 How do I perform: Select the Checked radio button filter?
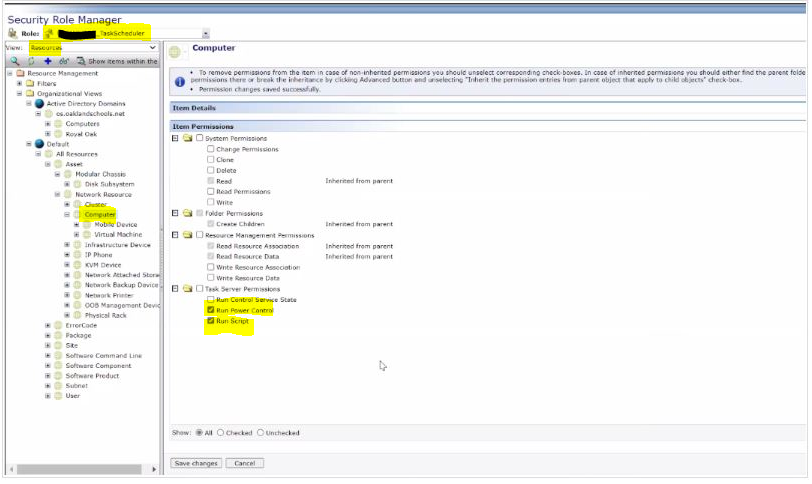point(220,433)
